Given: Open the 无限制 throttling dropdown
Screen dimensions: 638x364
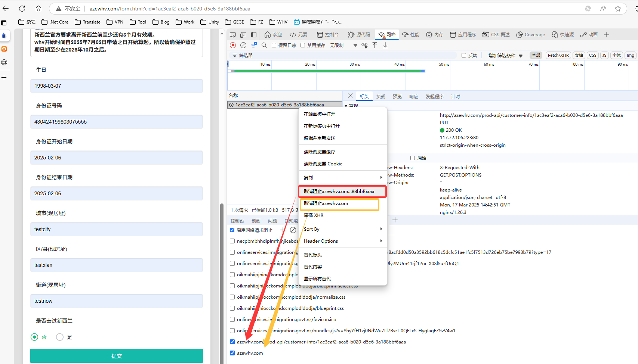Looking at the screenshot, I should point(343,45).
